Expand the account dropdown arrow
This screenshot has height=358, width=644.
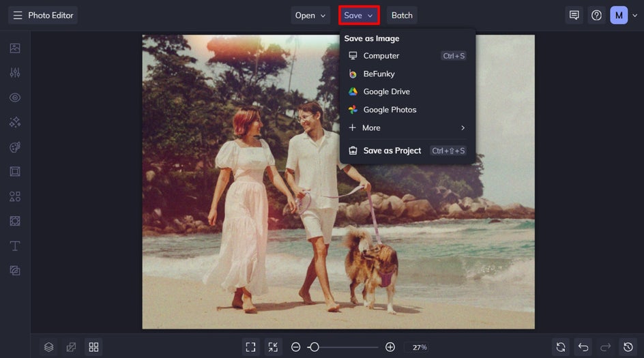click(x=634, y=16)
